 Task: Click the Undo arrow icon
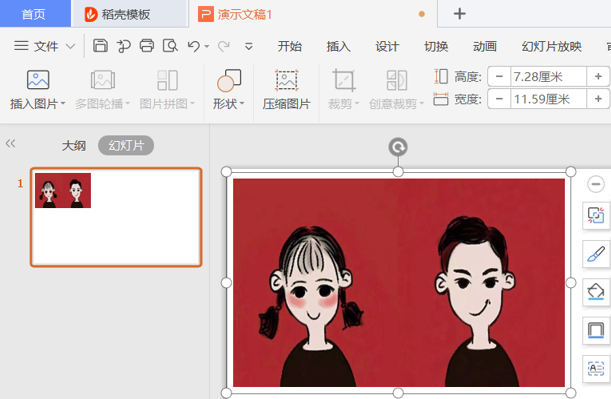pyautogui.click(x=194, y=46)
